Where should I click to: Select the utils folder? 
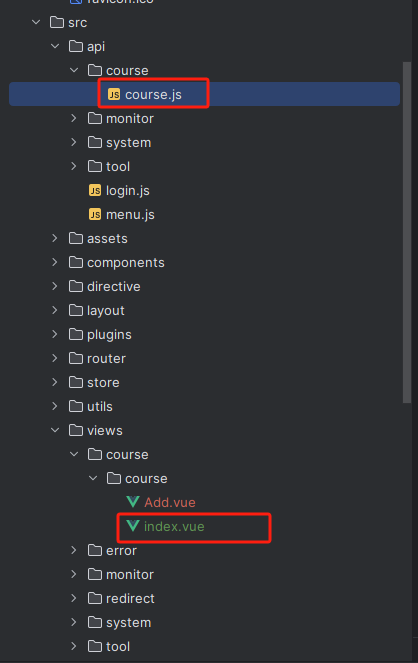click(100, 406)
